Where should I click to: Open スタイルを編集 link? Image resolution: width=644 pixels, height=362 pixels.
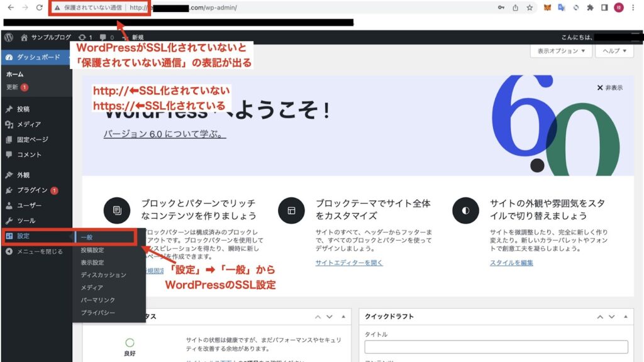click(511, 263)
